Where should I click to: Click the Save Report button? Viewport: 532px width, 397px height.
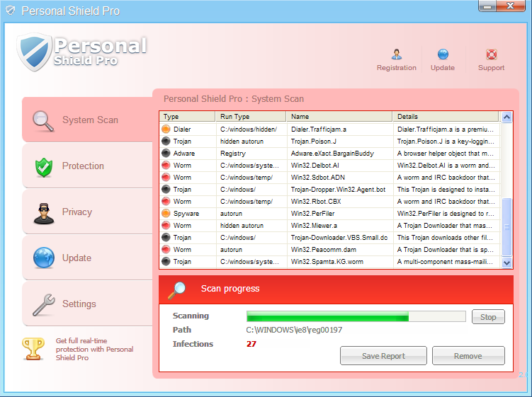point(383,356)
